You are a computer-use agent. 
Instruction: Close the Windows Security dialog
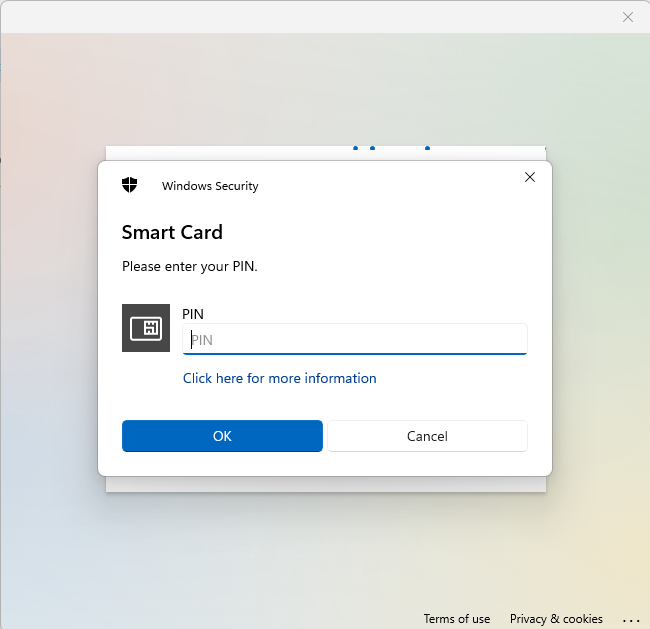coord(530,177)
